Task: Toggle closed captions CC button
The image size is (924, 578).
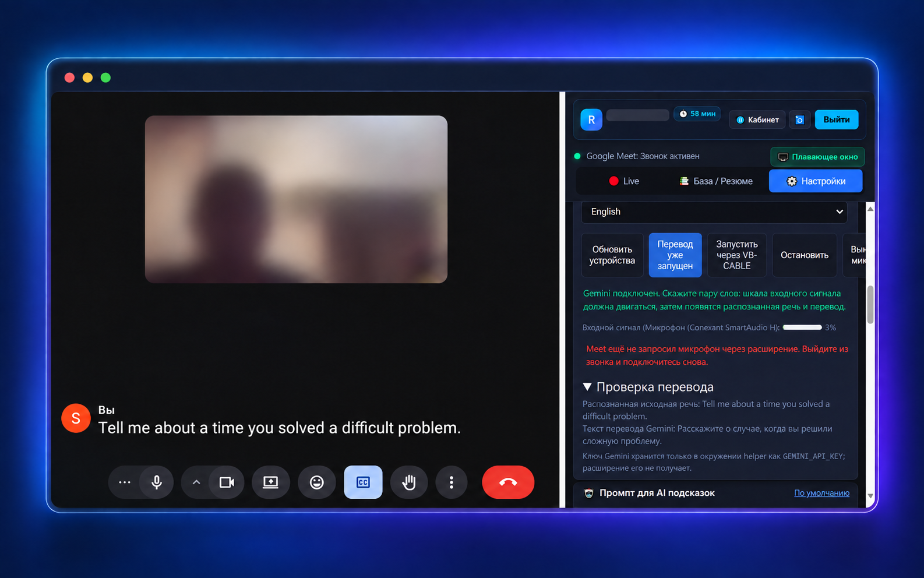Action: click(x=363, y=482)
